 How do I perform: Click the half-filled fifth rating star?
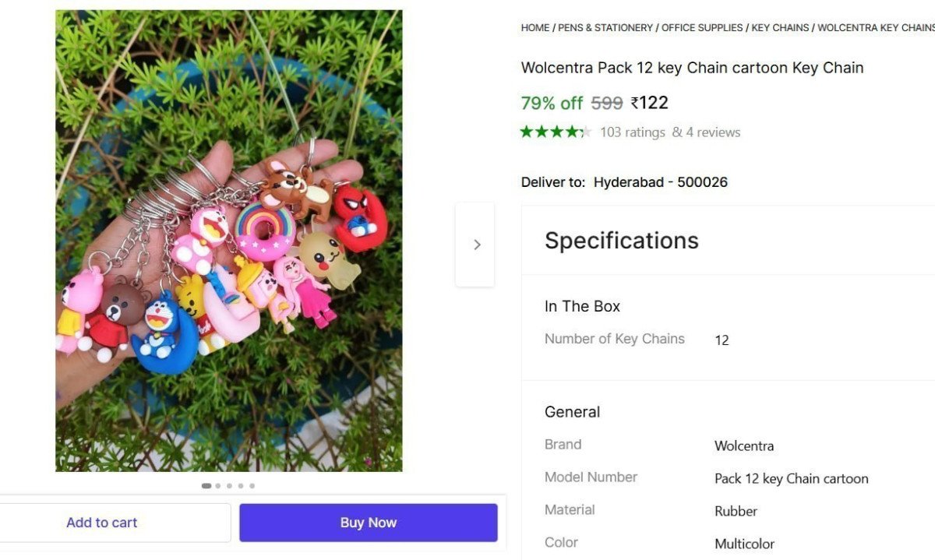[x=585, y=132]
